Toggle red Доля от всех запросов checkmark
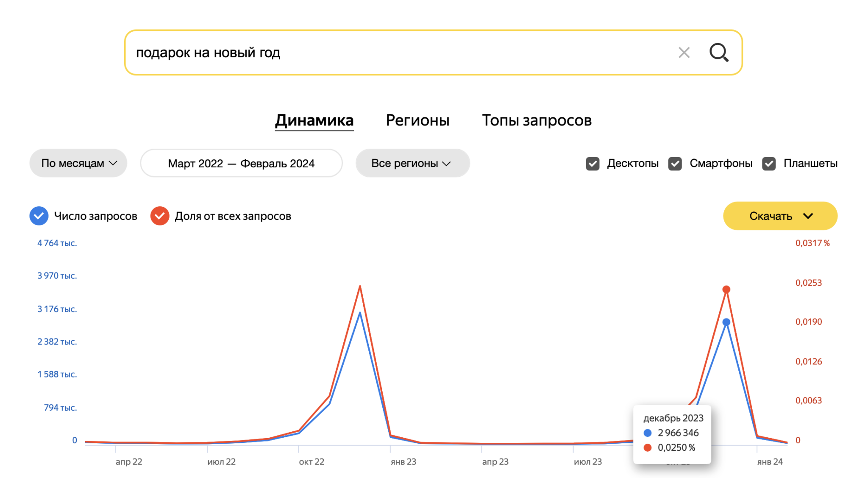 (160, 216)
